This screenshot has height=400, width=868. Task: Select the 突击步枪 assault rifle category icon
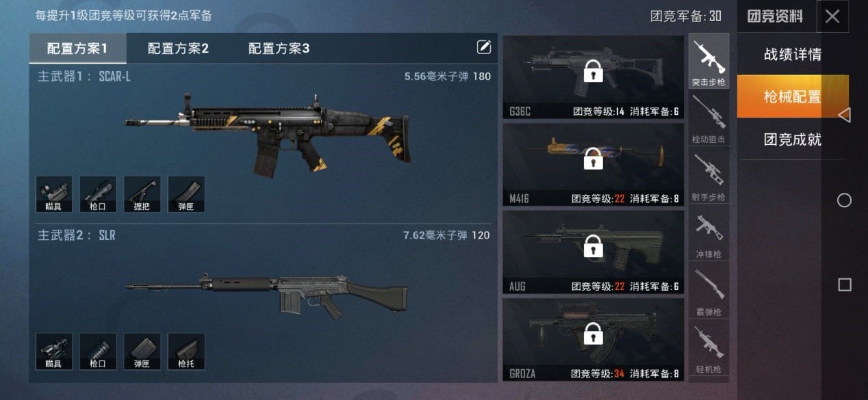(x=709, y=62)
